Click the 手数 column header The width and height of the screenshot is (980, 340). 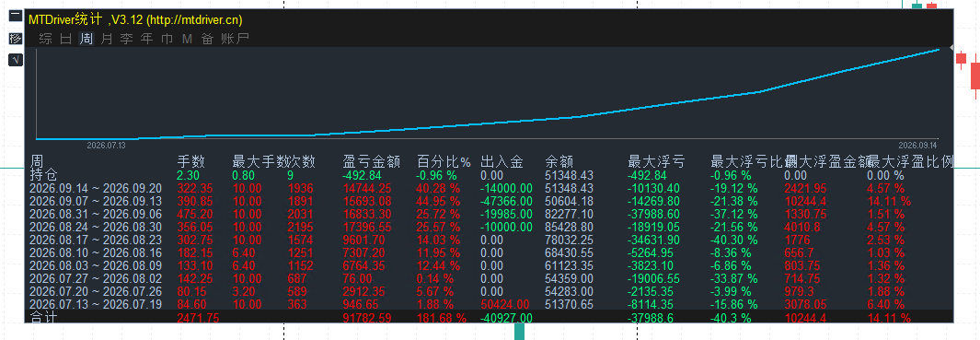click(190, 161)
